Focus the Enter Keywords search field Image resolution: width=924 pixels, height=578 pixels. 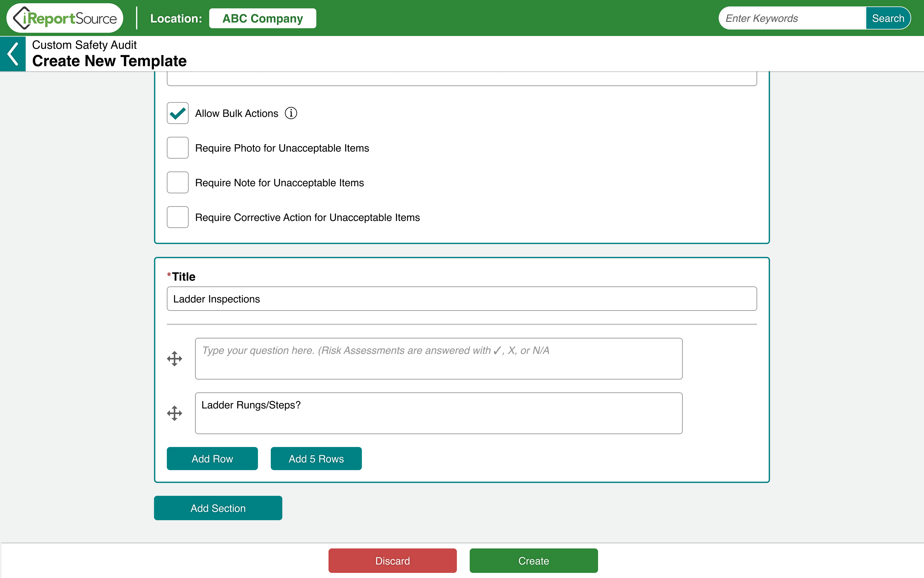pos(792,18)
